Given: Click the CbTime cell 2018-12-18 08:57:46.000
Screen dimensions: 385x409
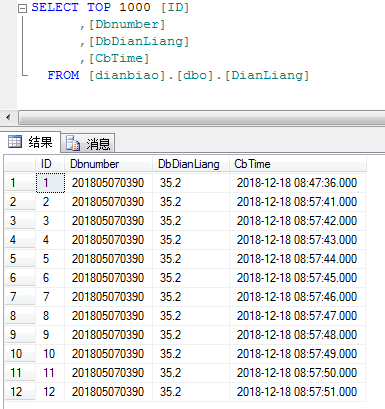Looking at the screenshot, I should pyautogui.click(x=298, y=297).
